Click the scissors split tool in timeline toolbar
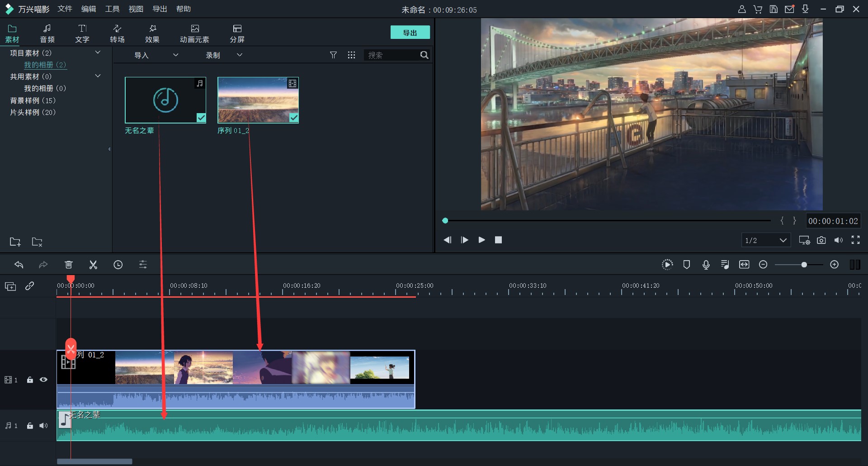The width and height of the screenshot is (868, 466). point(93,265)
